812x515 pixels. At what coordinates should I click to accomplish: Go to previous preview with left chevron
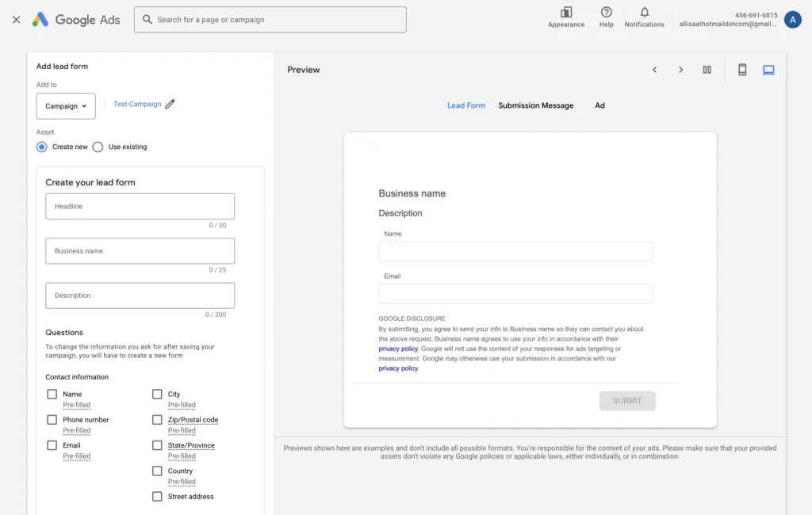[x=655, y=70]
